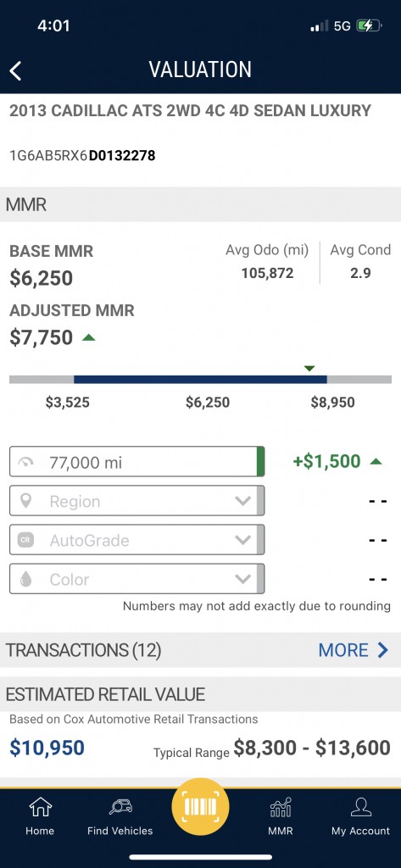Screen dimensions: 401x868
Task: Select the Transactions (12) section header
Action: click(84, 650)
